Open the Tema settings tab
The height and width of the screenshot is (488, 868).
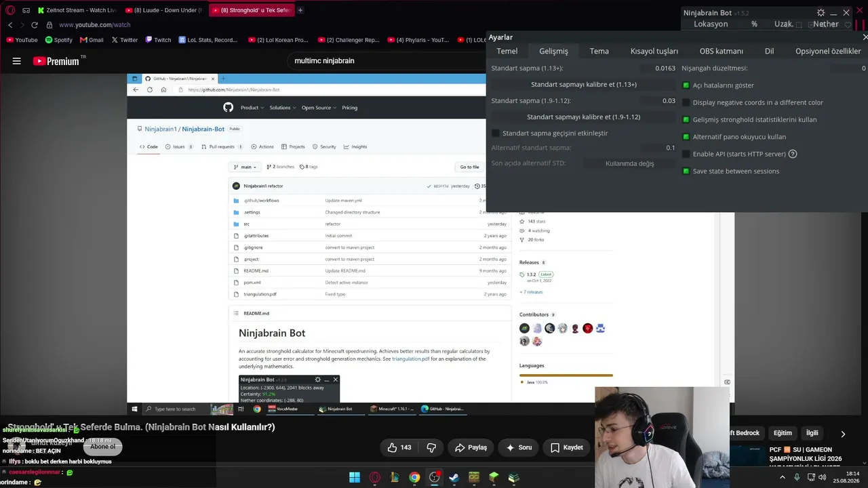point(599,52)
